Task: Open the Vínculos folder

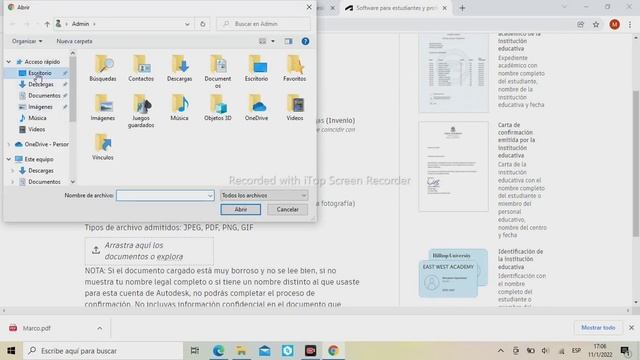Action: tap(103, 147)
